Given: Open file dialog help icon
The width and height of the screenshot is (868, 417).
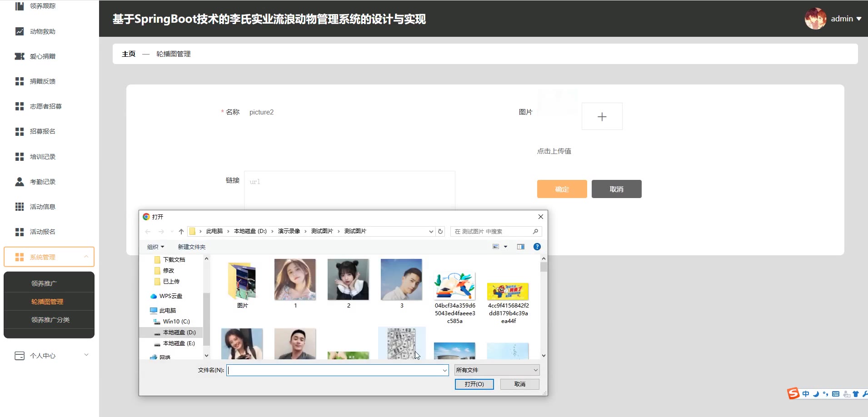Looking at the screenshot, I should 537,247.
